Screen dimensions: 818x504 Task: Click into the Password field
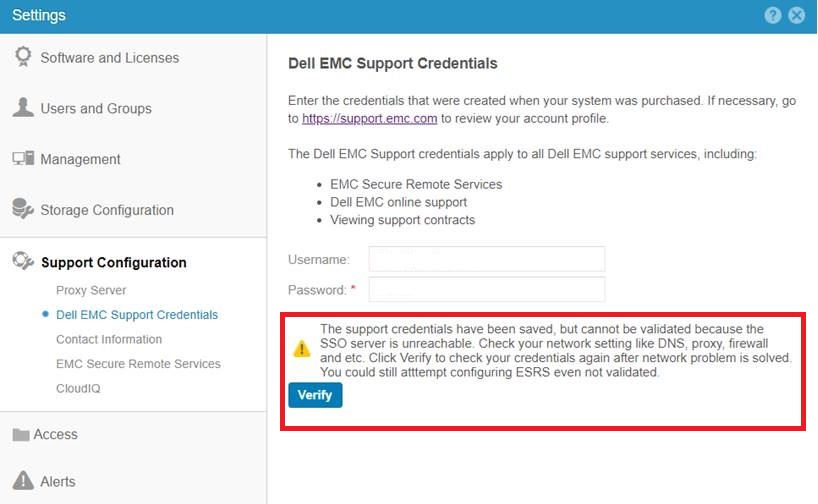click(x=487, y=290)
